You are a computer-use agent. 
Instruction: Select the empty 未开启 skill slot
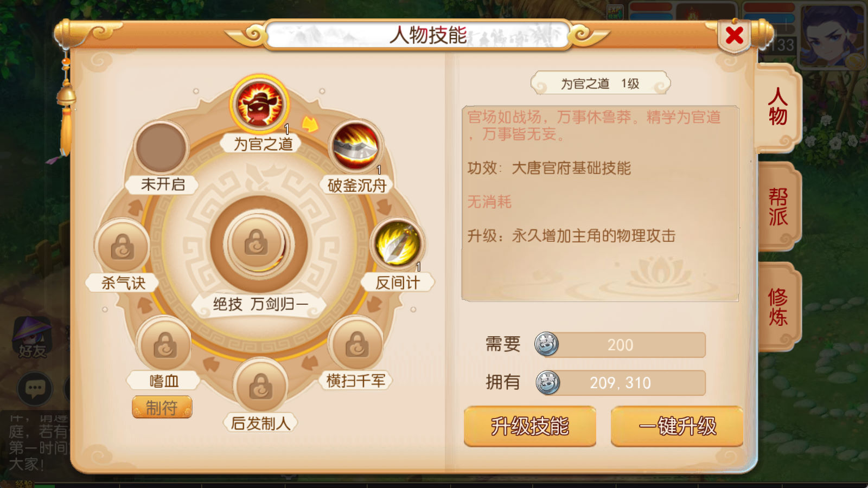[161, 147]
